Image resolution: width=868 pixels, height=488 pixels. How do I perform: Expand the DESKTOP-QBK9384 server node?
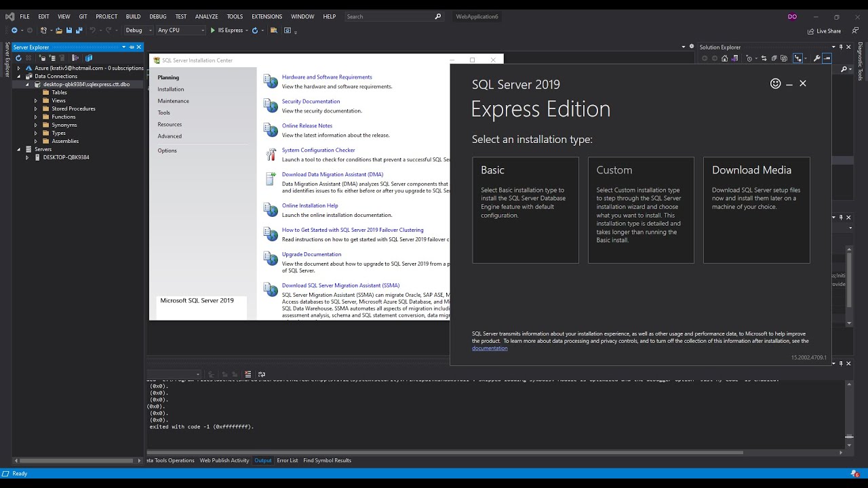[27, 157]
